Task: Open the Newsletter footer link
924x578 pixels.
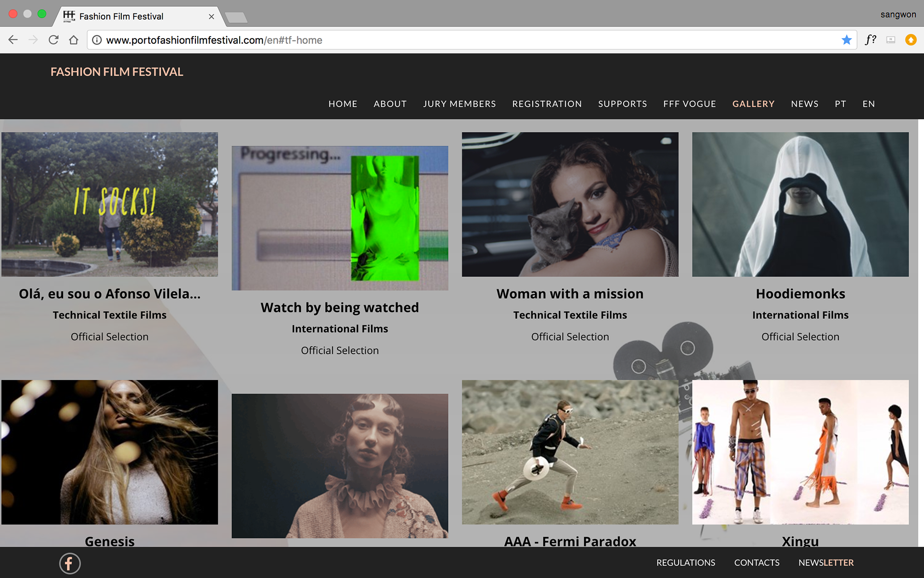Action: coord(826,563)
